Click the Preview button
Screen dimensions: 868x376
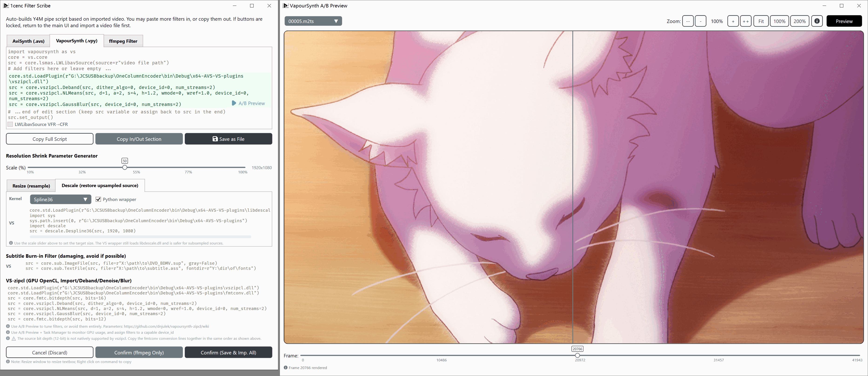(844, 21)
